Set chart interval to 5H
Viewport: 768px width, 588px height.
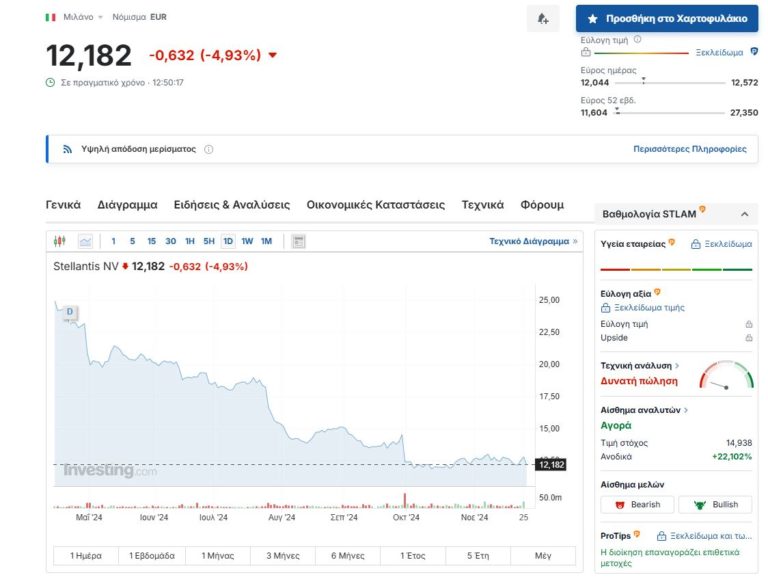tap(209, 241)
